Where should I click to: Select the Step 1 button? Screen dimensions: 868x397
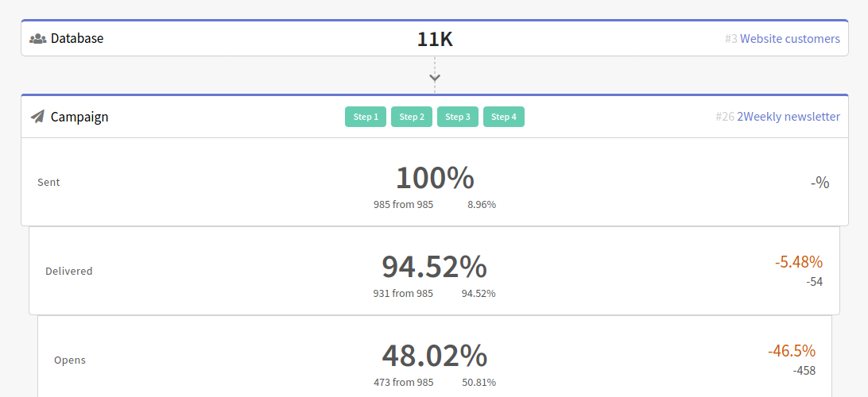(366, 117)
